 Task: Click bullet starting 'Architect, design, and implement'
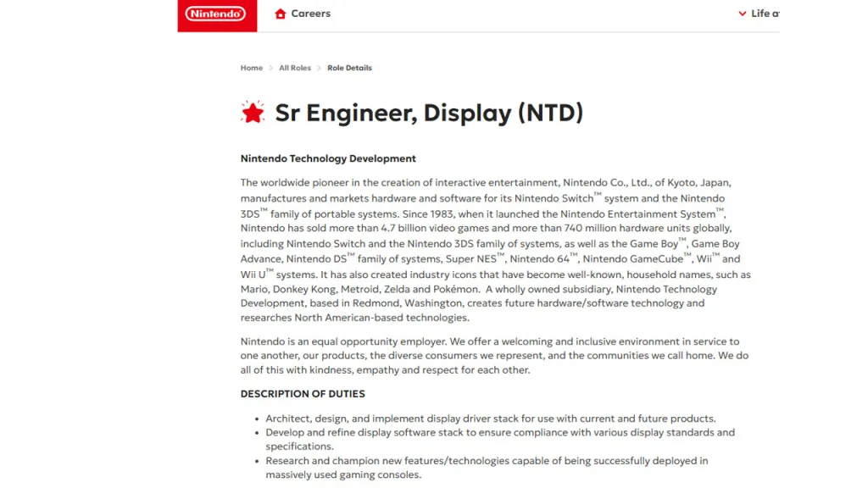tap(491, 419)
